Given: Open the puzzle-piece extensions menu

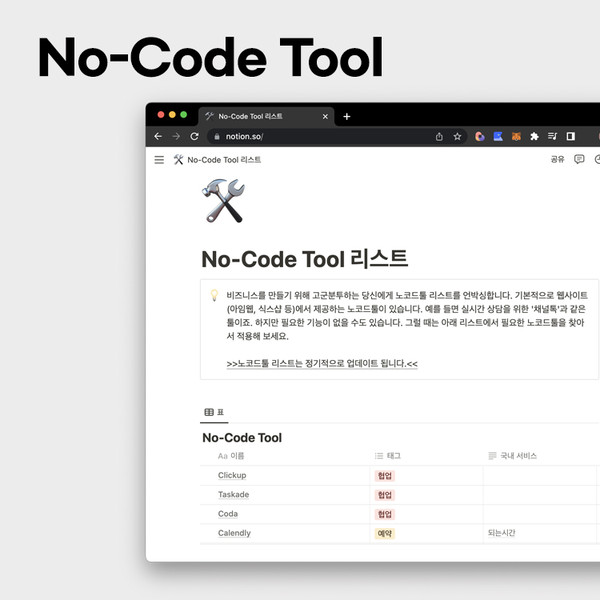Looking at the screenshot, I should [x=534, y=137].
